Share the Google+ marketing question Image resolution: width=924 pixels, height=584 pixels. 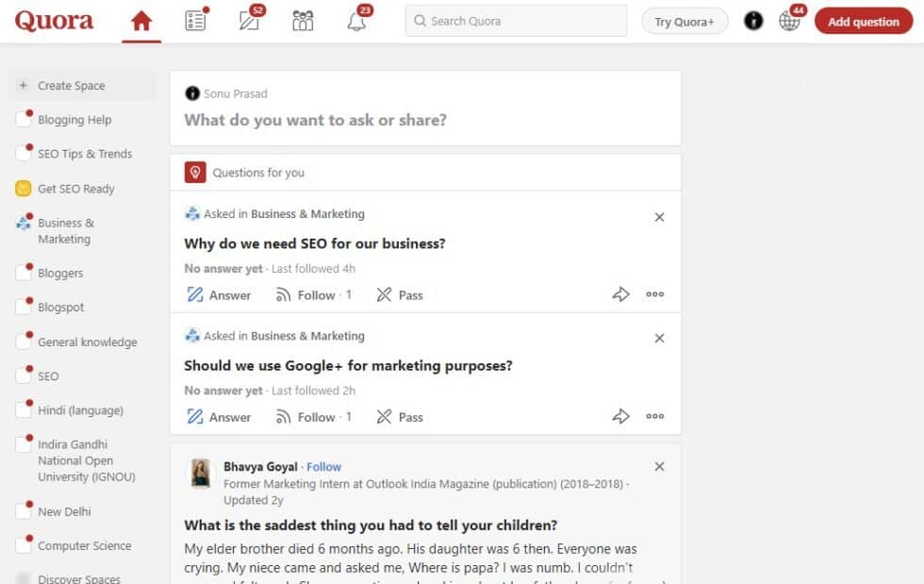[620, 416]
